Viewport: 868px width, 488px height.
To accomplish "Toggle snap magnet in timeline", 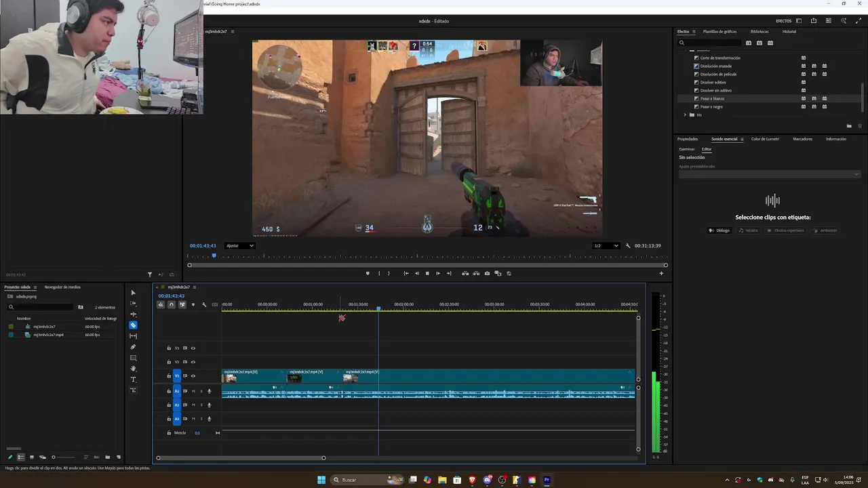I will click(172, 305).
